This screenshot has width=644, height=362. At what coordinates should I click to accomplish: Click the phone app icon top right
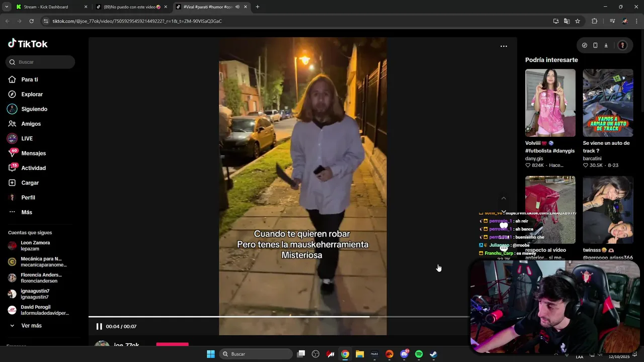point(595,45)
